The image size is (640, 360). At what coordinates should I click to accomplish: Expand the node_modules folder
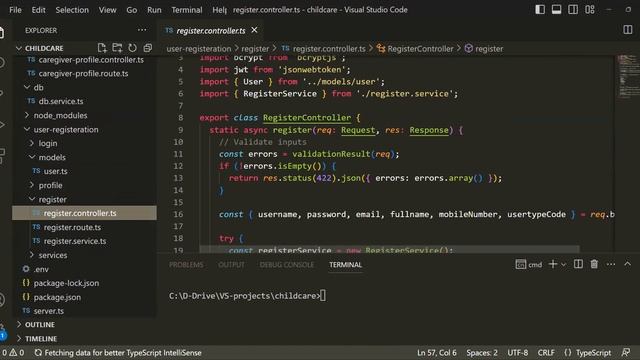[56, 116]
